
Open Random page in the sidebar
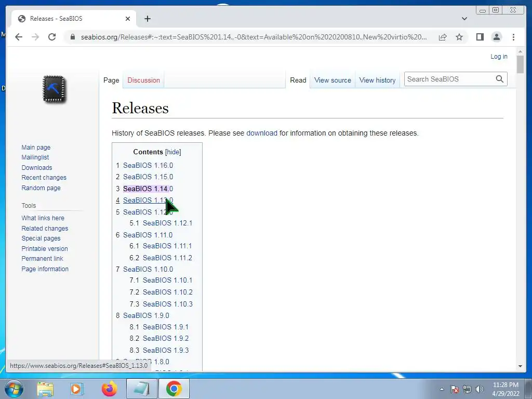pyautogui.click(x=41, y=188)
